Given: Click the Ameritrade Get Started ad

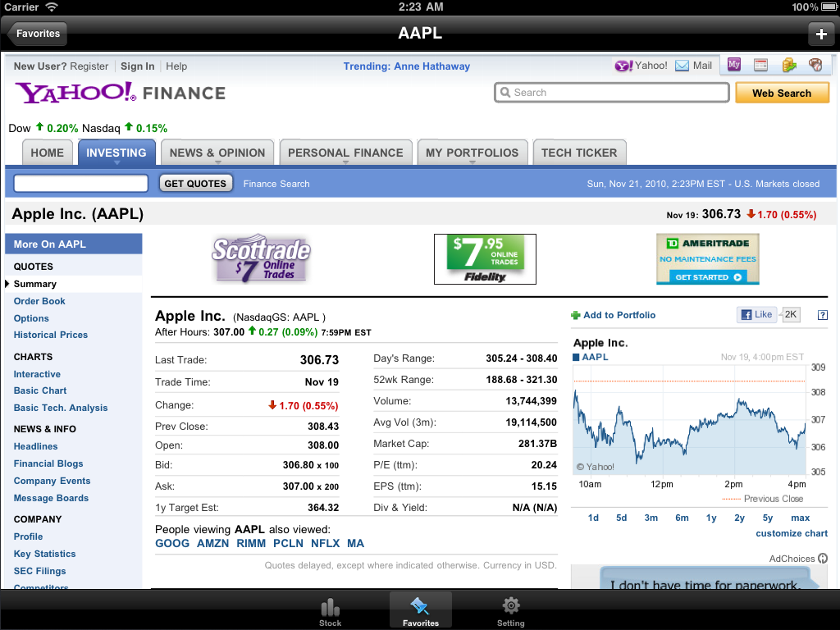Looking at the screenshot, I should click(x=708, y=259).
